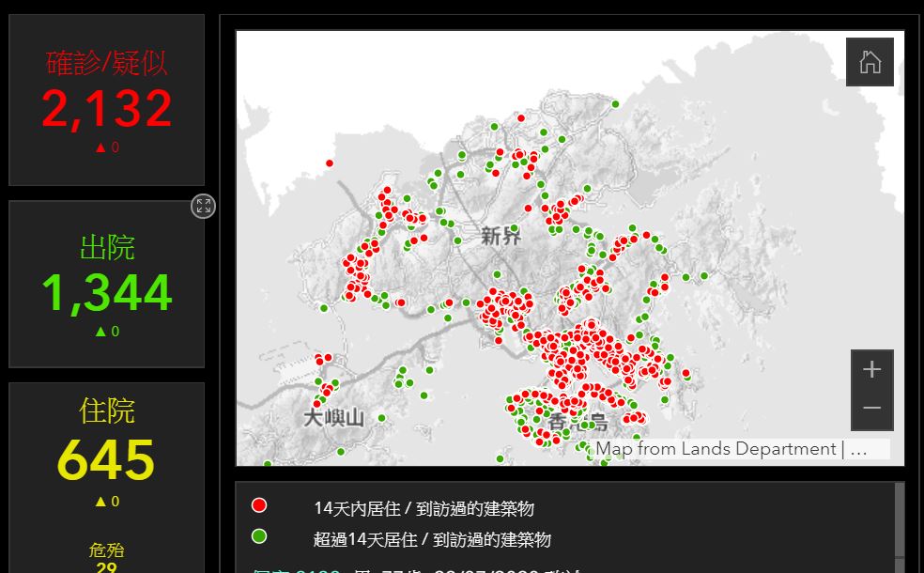This screenshot has width=924, height=573.
Task: Click the change indicator under 1,344
Action: coord(107,332)
